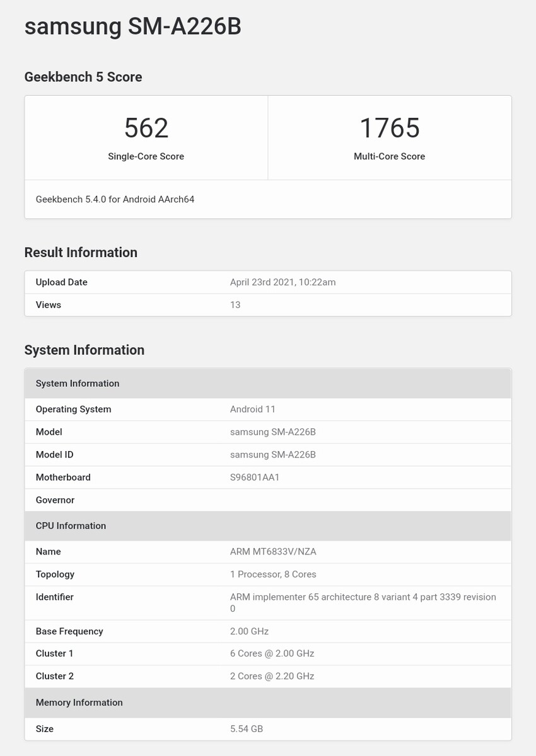The width and height of the screenshot is (536, 756).
Task: Click the "Memory Information" table header
Action: tap(268, 702)
